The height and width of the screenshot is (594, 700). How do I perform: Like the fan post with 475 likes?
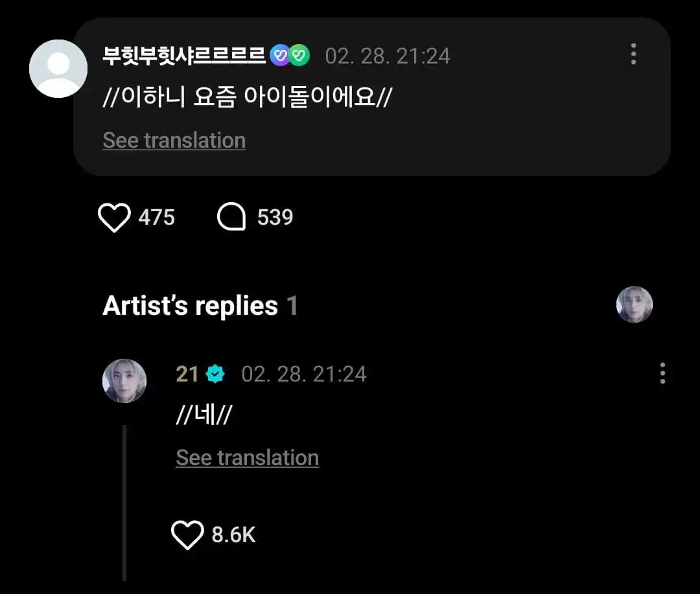coord(114,218)
